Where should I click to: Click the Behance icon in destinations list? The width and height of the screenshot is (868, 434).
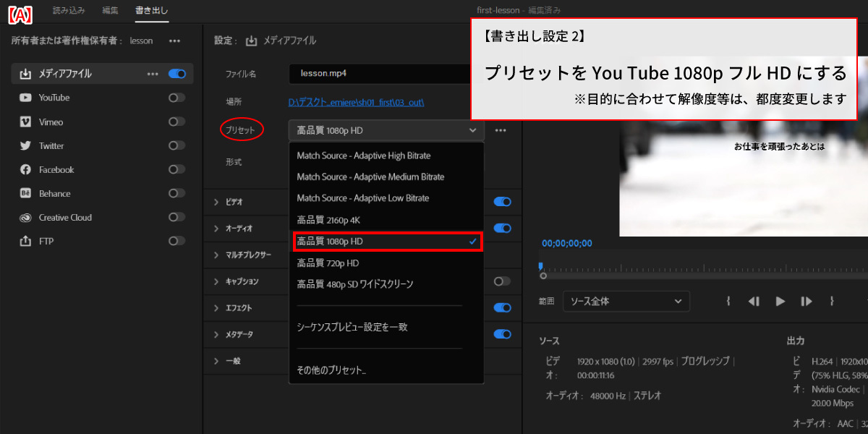click(x=25, y=193)
